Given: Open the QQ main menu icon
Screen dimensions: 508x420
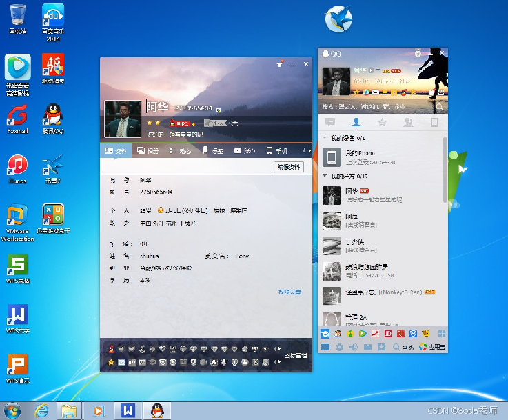Looking at the screenshot, I should pyautogui.click(x=325, y=347).
